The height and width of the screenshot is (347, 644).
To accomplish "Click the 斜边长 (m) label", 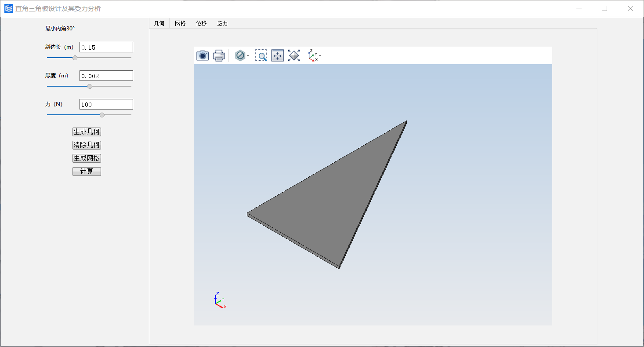I will coord(59,47).
